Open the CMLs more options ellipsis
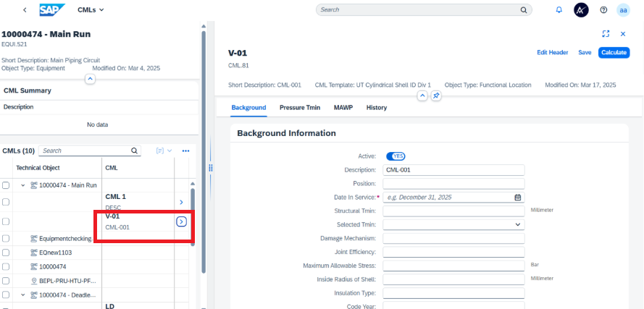The width and height of the screenshot is (644, 309). click(185, 151)
